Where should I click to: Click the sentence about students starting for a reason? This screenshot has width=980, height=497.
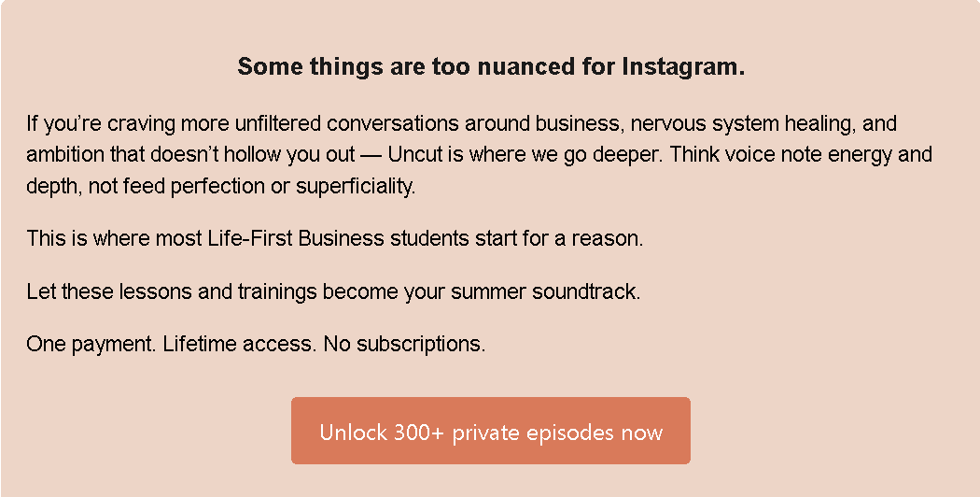334,238
